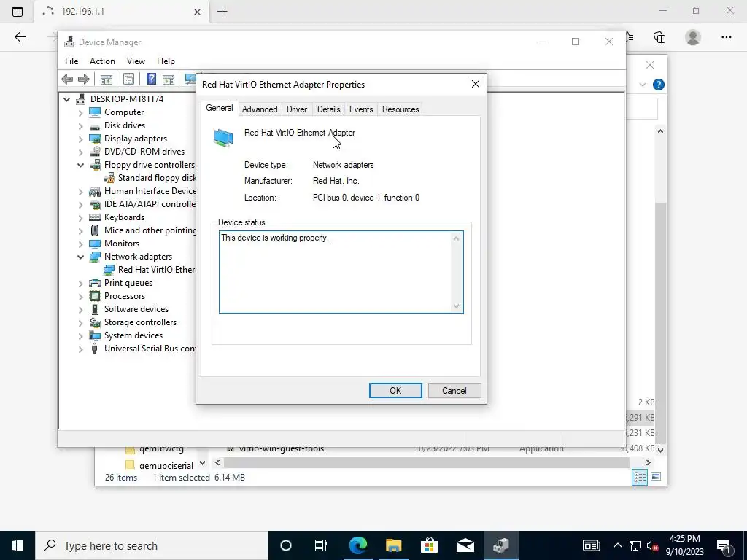Viewport: 747px width, 560px height.
Task: Click Cancel in the Properties dialog
Action: (454, 391)
